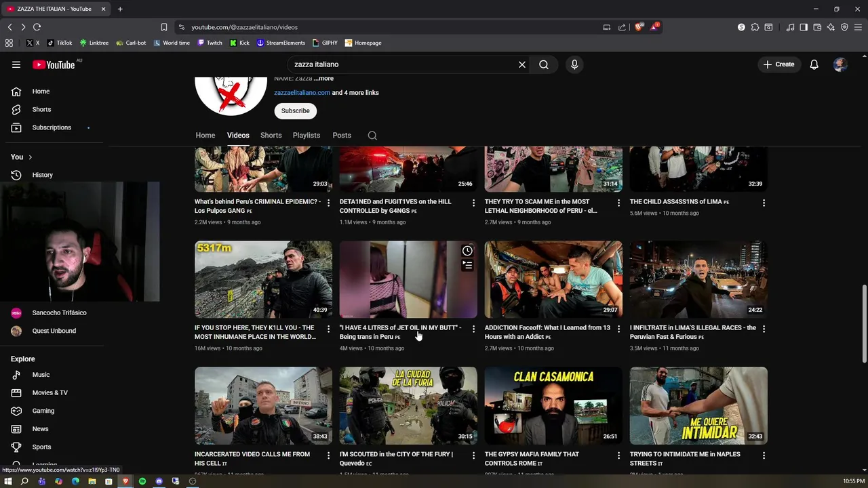Click the Create button

pyautogui.click(x=778, y=64)
